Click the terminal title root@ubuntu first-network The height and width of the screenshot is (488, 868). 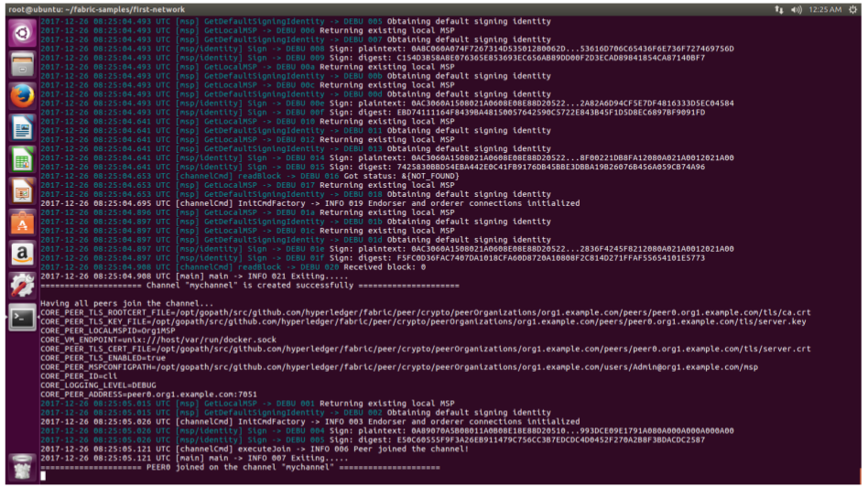(97, 9)
